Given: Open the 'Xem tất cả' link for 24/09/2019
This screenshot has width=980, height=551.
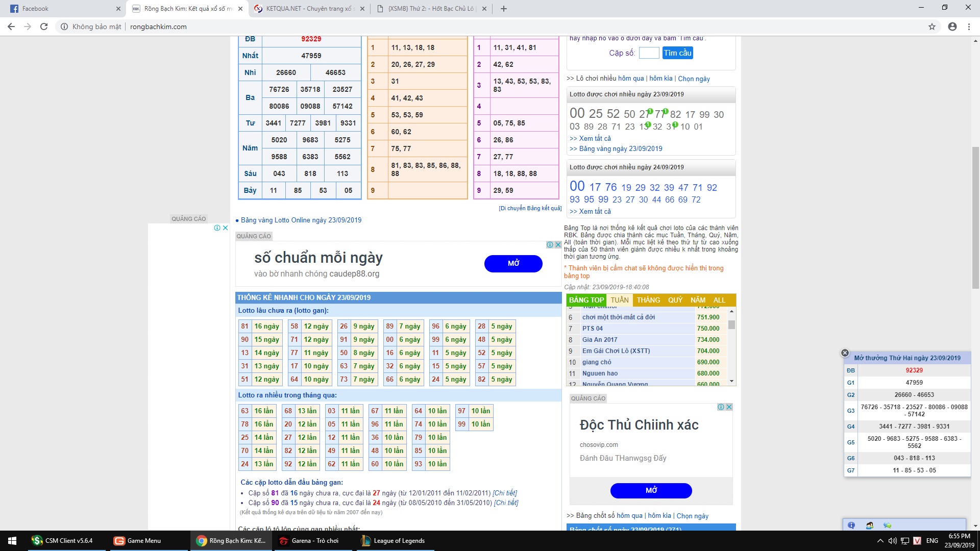Looking at the screenshot, I should click(594, 211).
